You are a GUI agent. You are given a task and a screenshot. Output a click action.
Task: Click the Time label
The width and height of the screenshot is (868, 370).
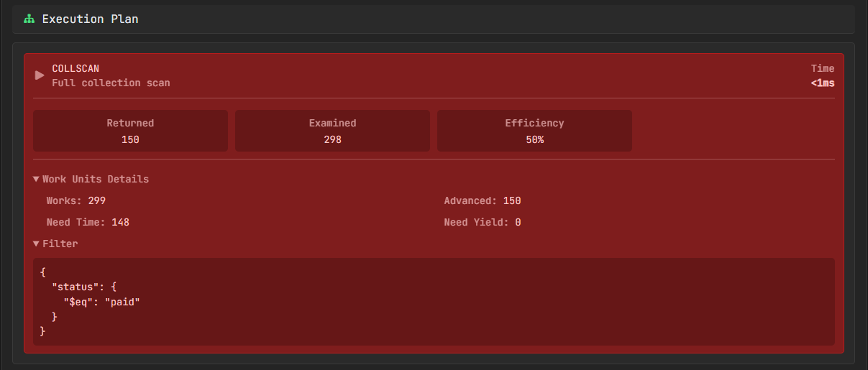point(823,68)
